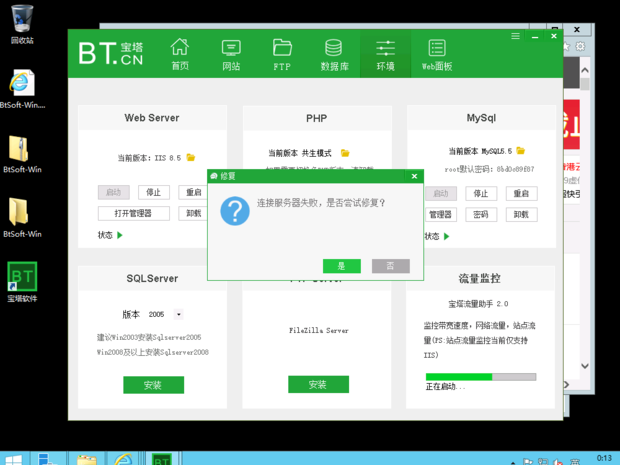Open Server Manager on the taskbar
The width and height of the screenshot is (620, 465).
click(47, 459)
